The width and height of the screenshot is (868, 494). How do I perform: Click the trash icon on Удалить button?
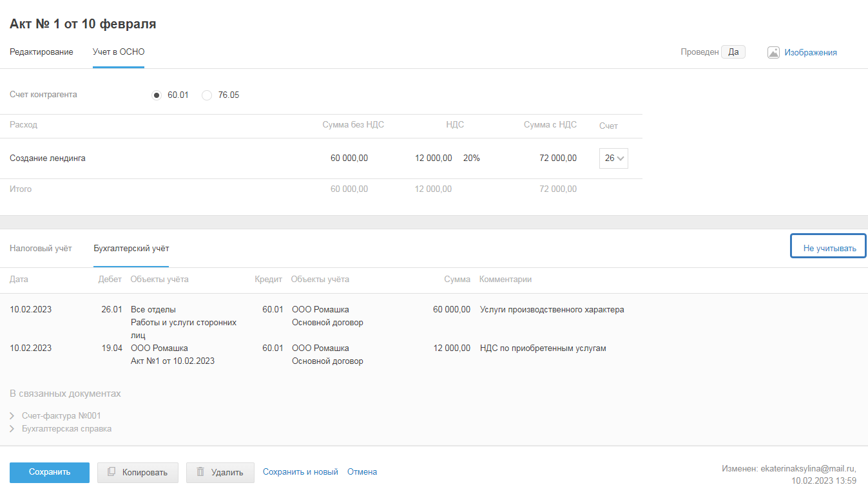[200, 472]
